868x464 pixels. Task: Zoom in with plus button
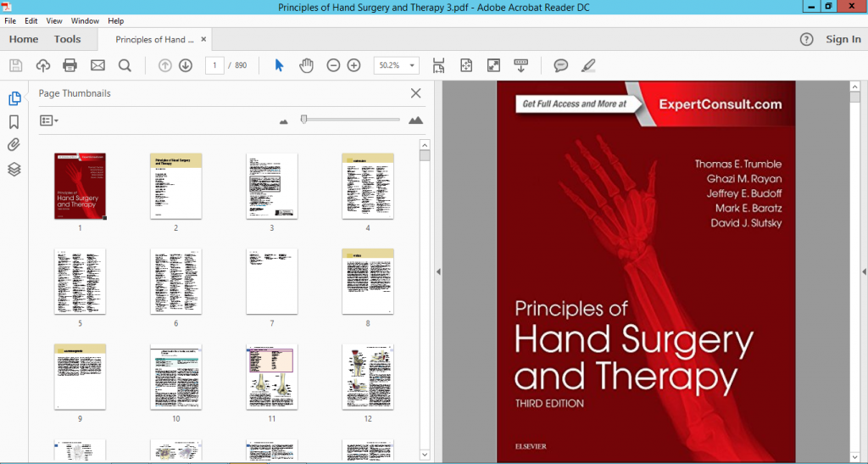[353, 65]
